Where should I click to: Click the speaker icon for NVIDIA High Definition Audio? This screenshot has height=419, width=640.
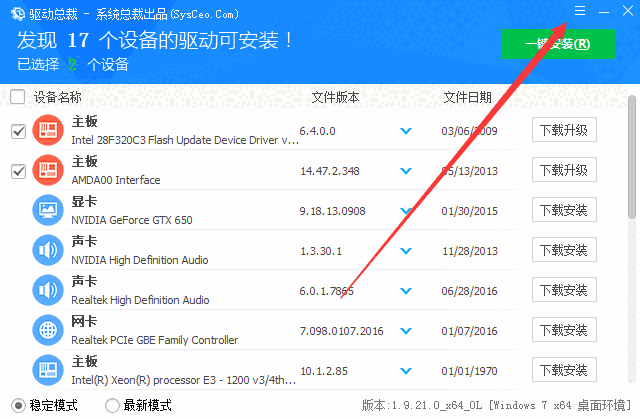coord(48,250)
